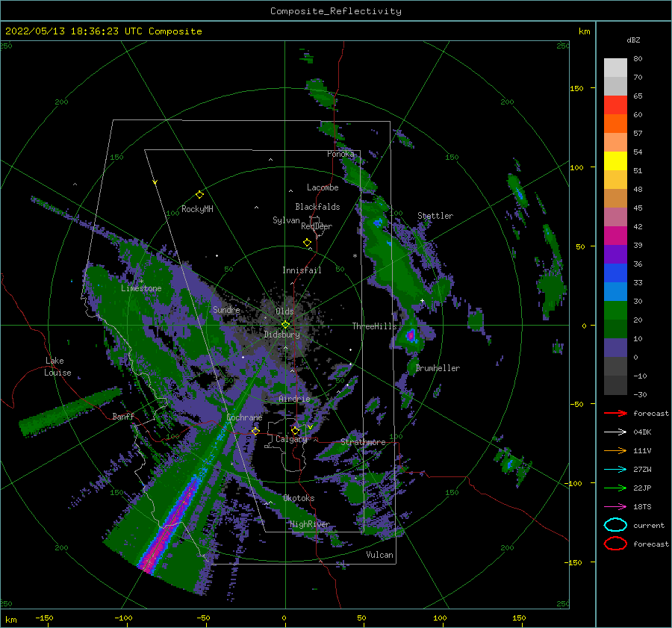Screen dimensions: 672x628
Task: Click the Stettler city label
Action: tap(435, 216)
